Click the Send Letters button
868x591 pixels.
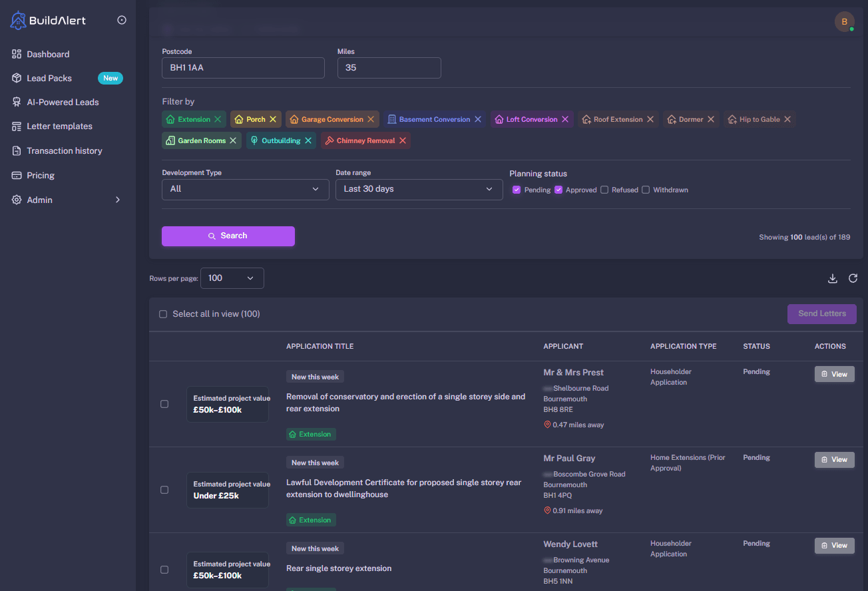tap(821, 313)
